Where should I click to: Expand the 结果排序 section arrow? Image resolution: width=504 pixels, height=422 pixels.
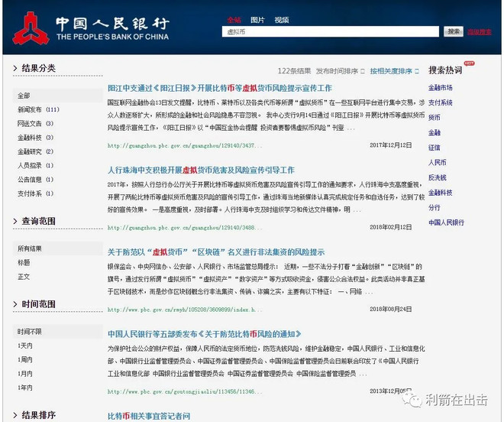coord(15,415)
